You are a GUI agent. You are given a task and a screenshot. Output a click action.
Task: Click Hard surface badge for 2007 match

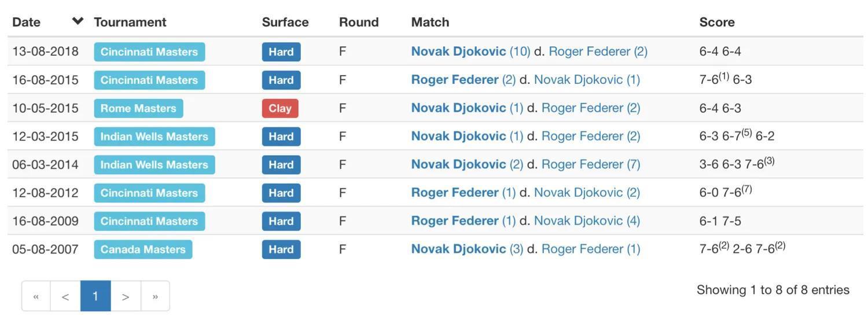[x=281, y=249]
